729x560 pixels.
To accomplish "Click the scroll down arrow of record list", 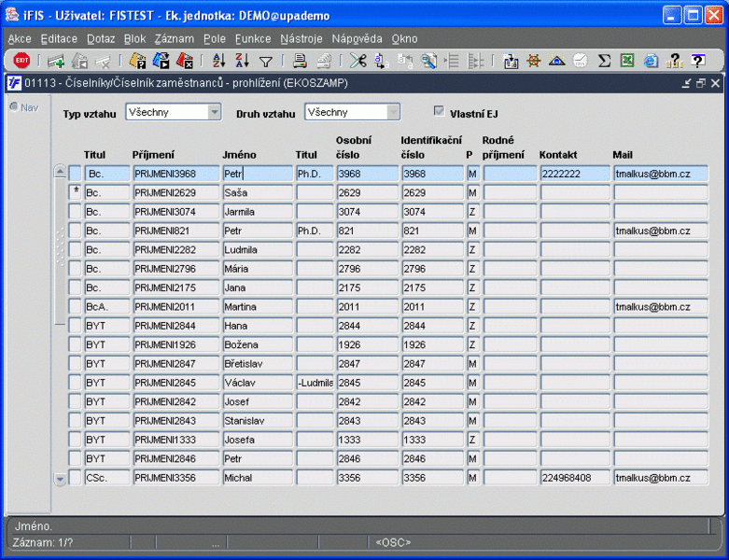I will [60, 479].
